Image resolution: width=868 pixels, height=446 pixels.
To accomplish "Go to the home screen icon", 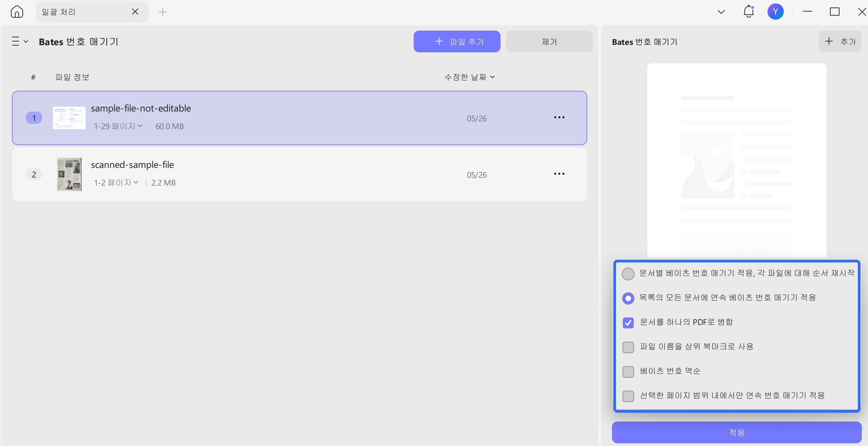I will 17,12.
